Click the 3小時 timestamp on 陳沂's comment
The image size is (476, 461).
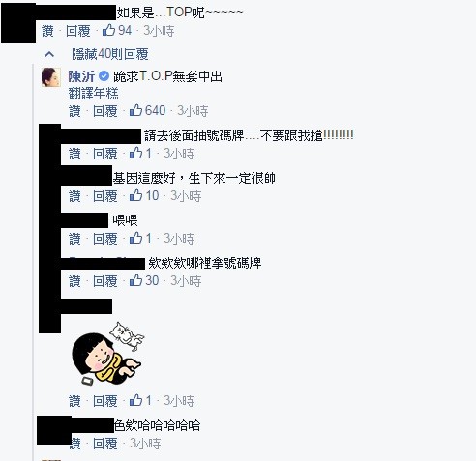click(193, 111)
